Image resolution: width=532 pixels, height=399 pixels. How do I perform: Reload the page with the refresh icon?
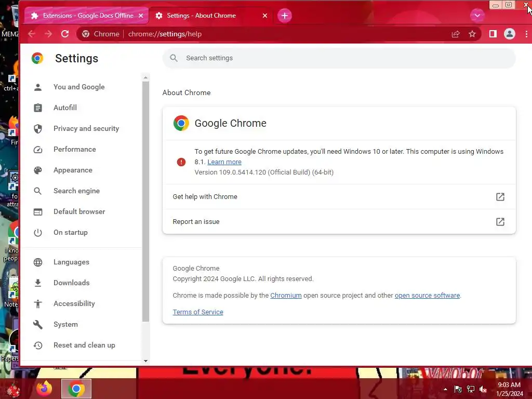pyautogui.click(x=65, y=34)
